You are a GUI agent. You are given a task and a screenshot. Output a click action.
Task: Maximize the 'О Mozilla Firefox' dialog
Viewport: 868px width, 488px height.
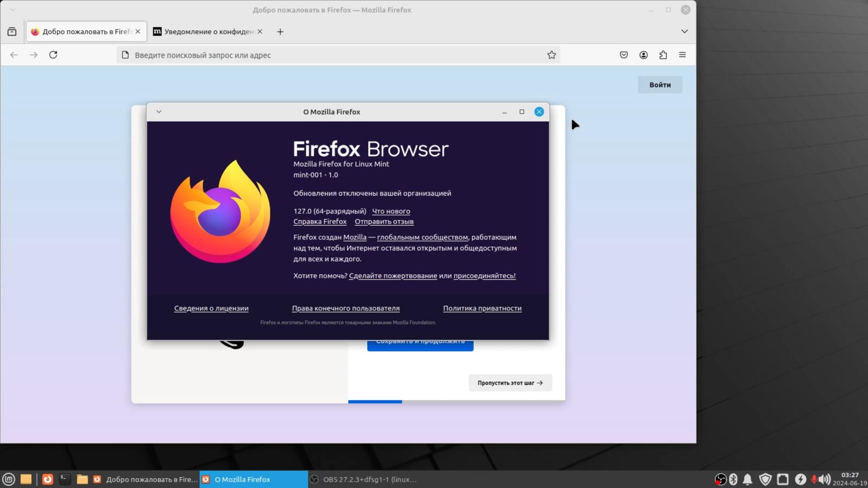[x=522, y=112]
